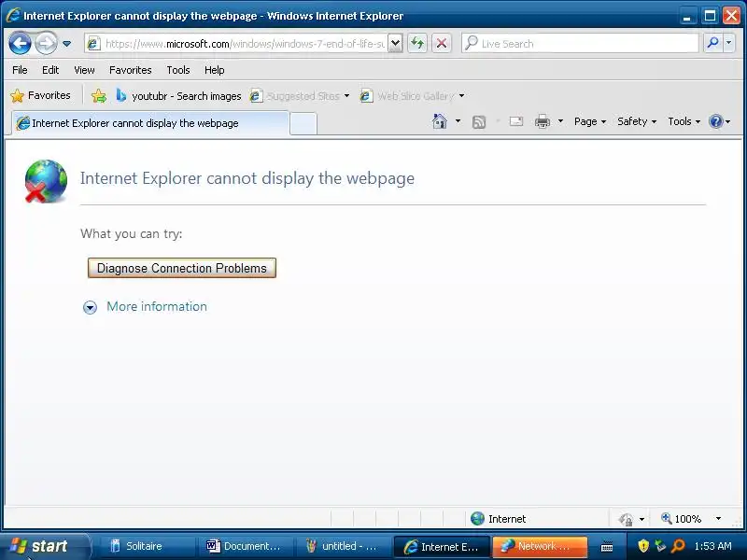Open the Safety command menu
Viewport: 747px width, 560px height.
coord(637,121)
